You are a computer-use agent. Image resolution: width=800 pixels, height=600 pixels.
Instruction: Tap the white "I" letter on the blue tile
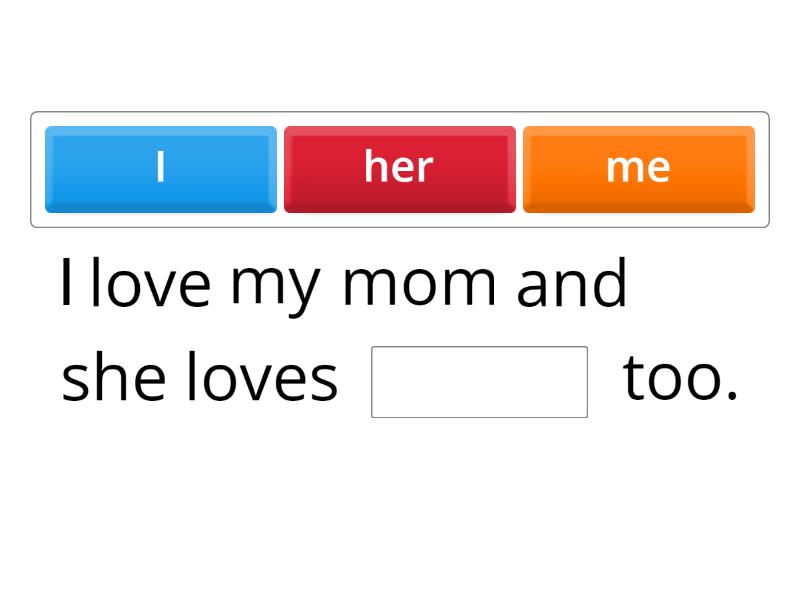pos(160,167)
